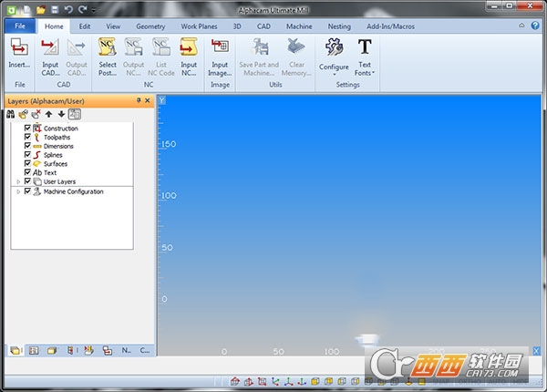Viewport: 547px width, 392px height.
Task: Uncheck the Splines layer checkbox
Action: coord(27,154)
